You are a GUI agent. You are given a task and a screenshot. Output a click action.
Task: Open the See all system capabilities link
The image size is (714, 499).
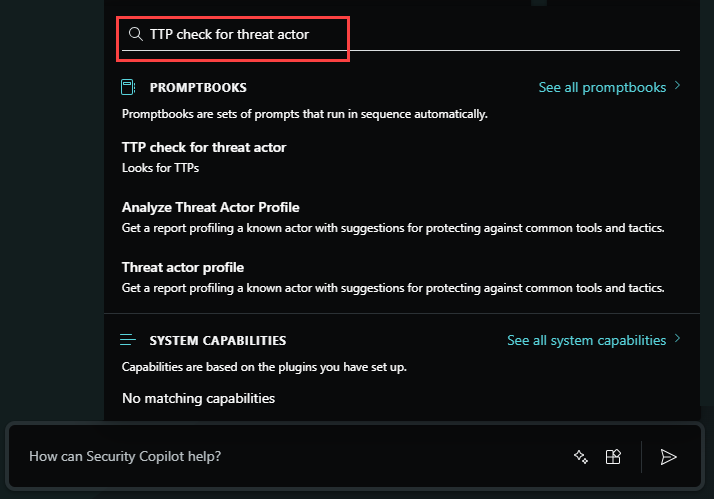[x=586, y=340]
